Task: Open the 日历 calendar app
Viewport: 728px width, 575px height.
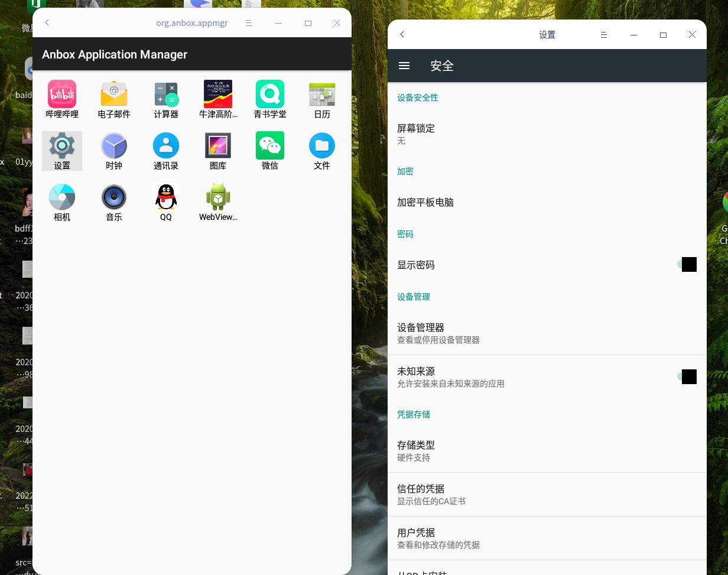Action: 322,99
